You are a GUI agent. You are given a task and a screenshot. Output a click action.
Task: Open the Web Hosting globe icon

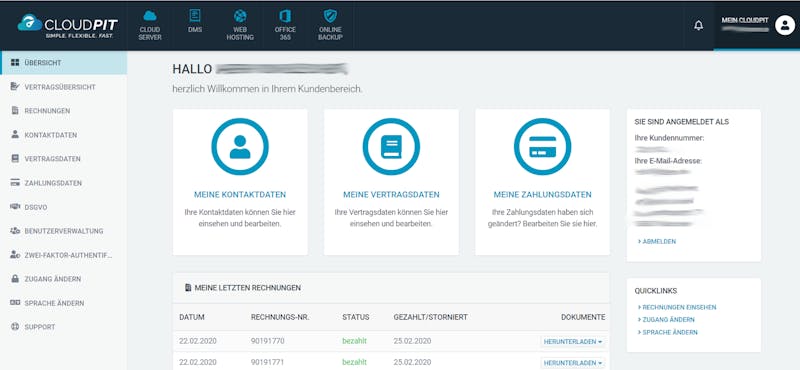click(240, 16)
